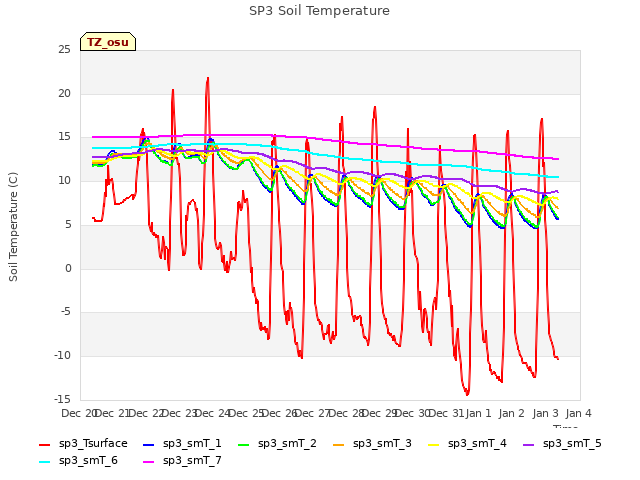Click the Dec 20 x-axis date label
This screenshot has width=640, height=480.
click(x=78, y=413)
